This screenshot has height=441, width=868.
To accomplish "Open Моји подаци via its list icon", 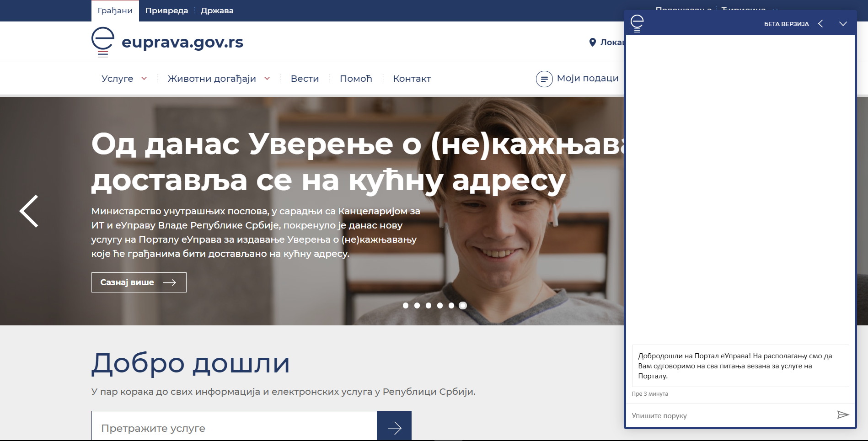I will coord(544,79).
